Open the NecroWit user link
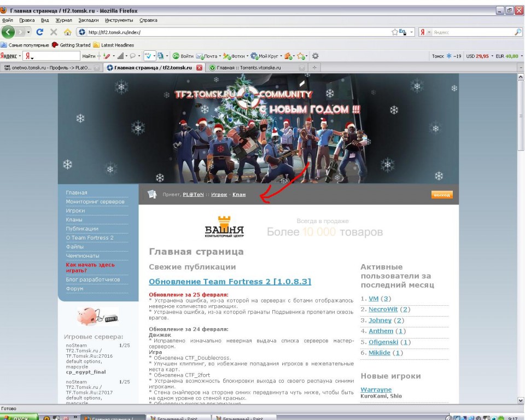525x420 pixels. point(383,310)
